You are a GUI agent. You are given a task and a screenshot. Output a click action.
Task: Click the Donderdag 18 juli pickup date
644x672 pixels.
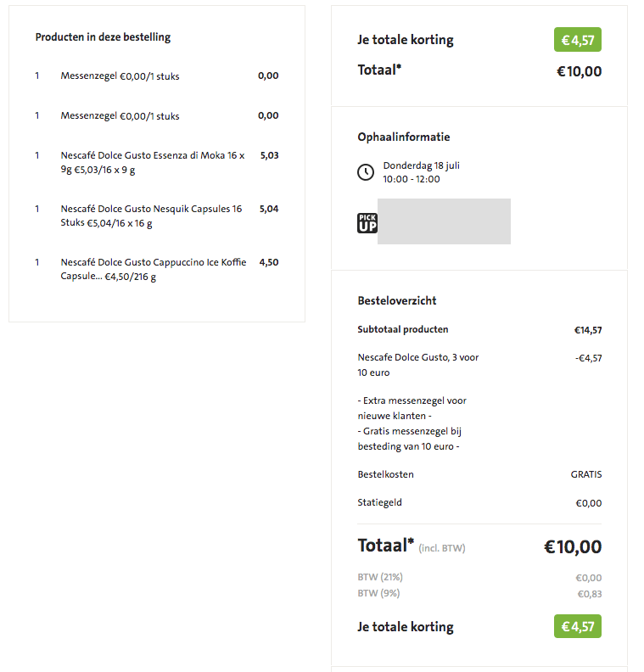(x=421, y=165)
